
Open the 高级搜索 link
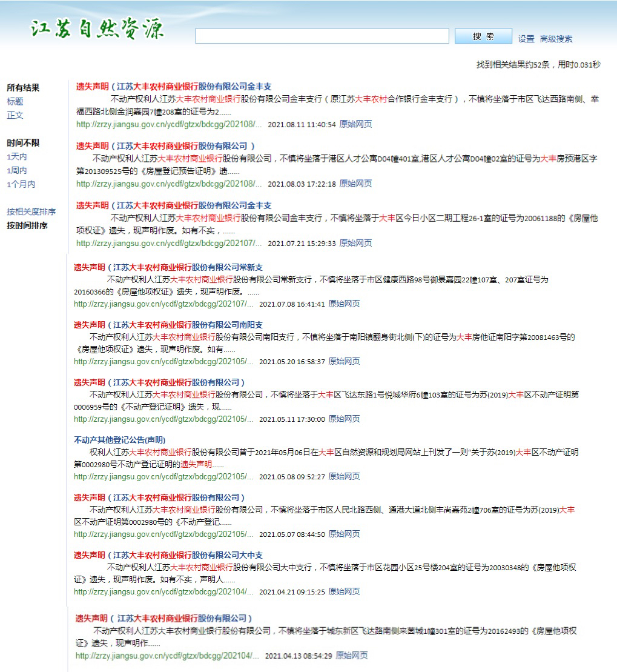tap(556, 39)
